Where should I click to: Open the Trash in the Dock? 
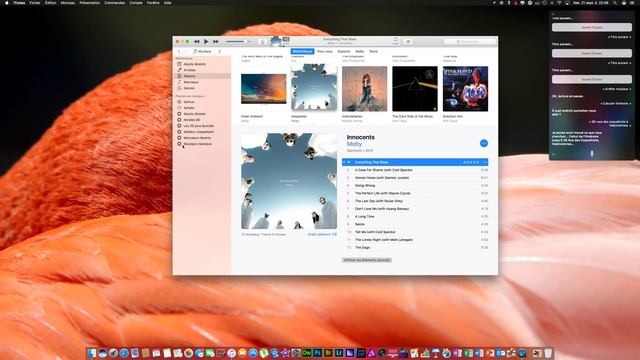click(x=548, y=353)
